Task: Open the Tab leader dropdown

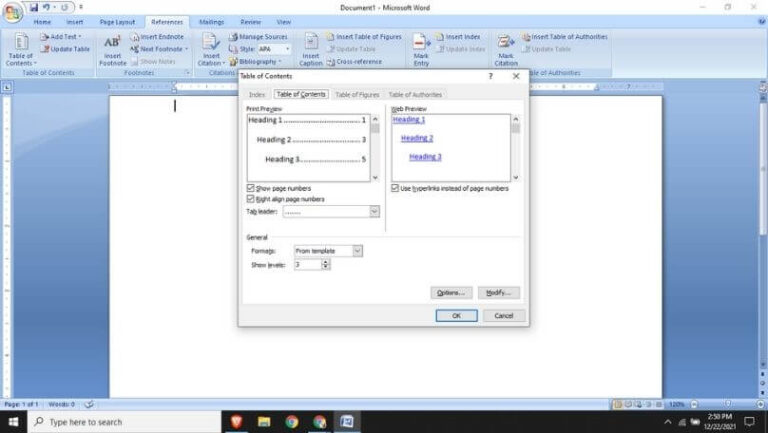Action: 374,212
